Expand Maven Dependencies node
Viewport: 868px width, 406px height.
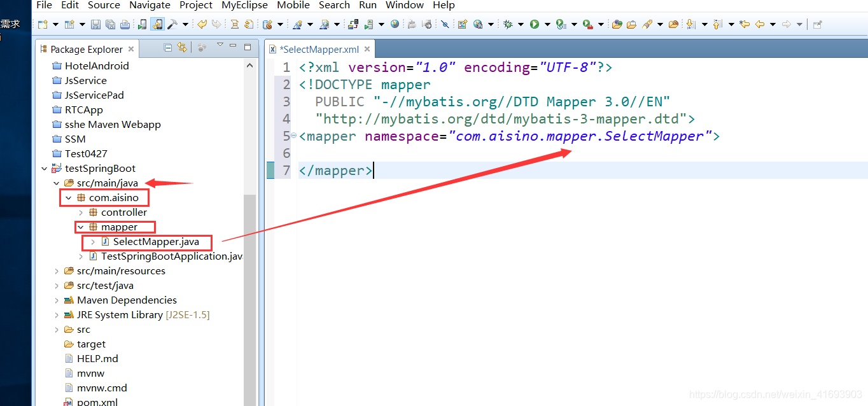(x=56, y=300)
